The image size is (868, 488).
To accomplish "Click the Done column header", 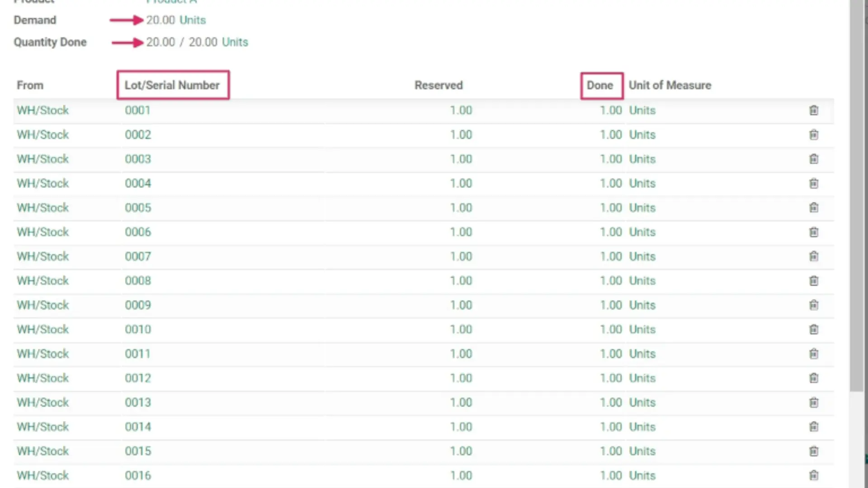I will point(600,85).
